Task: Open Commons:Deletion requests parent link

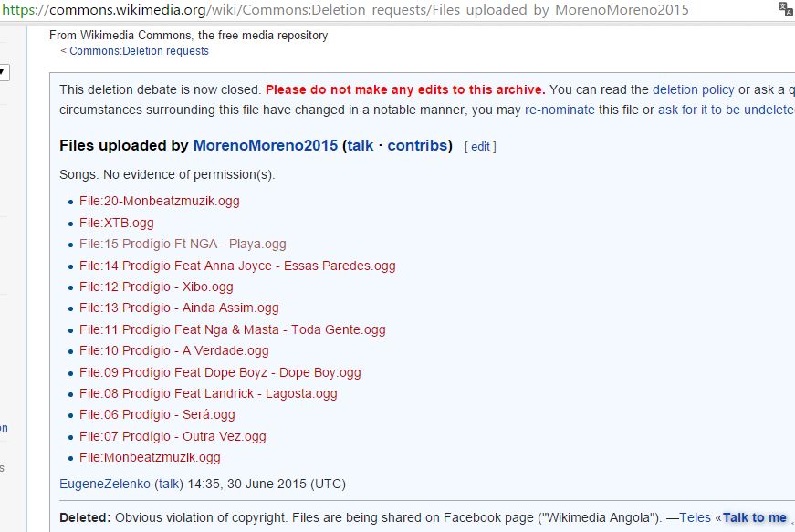Action: point(139,51)
